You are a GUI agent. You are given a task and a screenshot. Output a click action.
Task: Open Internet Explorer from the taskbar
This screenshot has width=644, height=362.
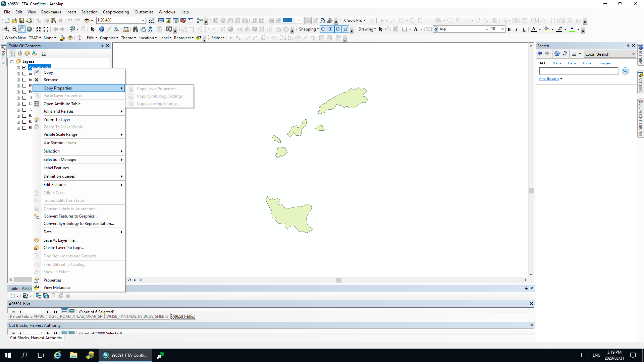pos(57,355)
